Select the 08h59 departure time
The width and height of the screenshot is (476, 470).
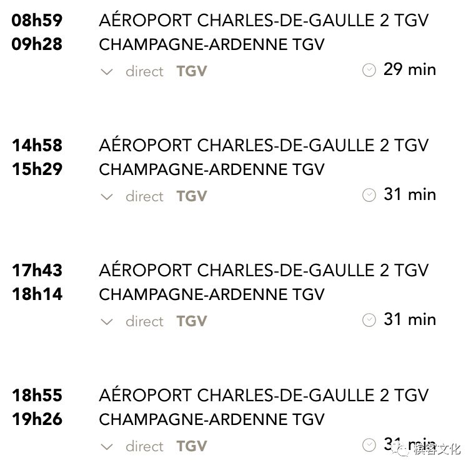(37, 21)
